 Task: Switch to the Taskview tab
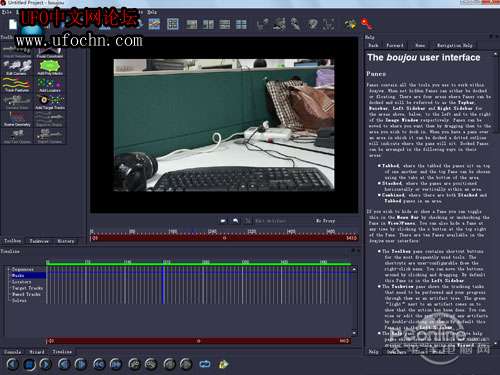point(39,241)
